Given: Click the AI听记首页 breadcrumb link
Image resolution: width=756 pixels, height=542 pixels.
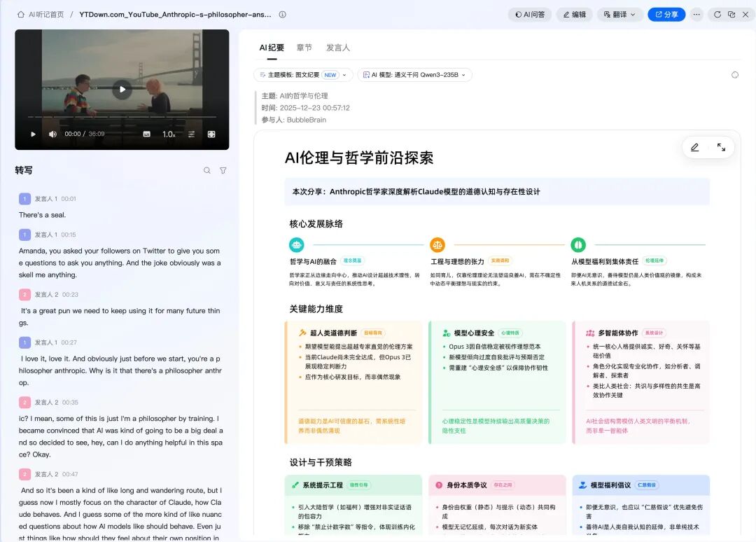Looking at the screenshot, I should (x=46, y=15).
